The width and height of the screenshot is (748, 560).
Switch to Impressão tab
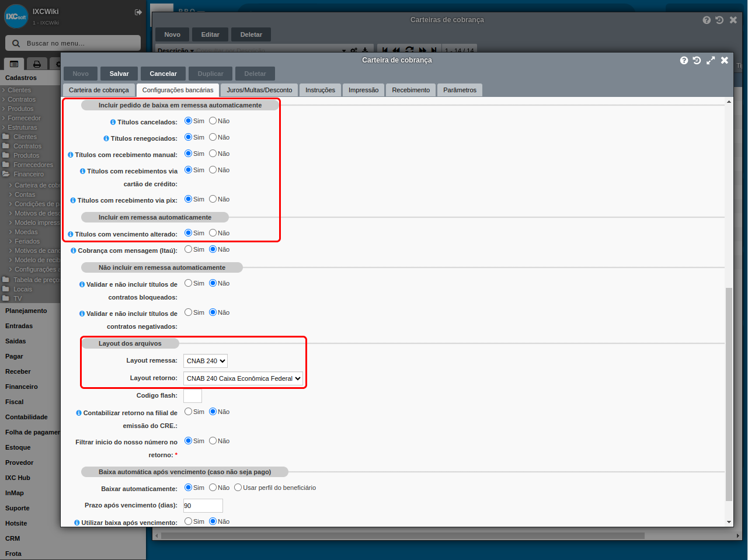click(363, 90)
